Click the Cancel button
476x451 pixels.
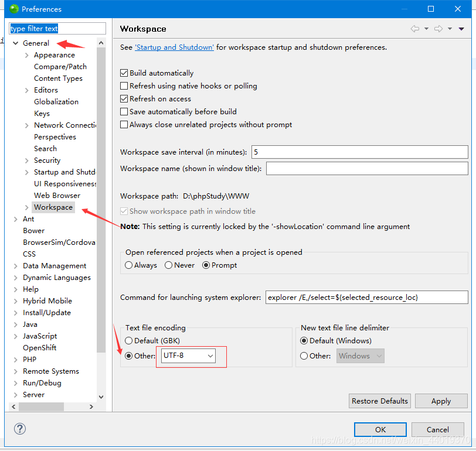pyautogui.click(x=437, y=429)
